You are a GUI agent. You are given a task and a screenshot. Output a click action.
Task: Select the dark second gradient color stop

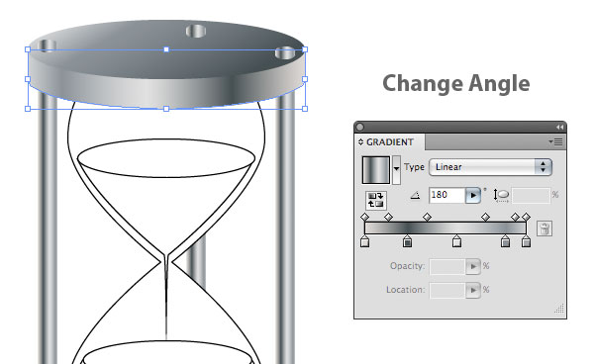pyautogui.click(x=407, y=241)
